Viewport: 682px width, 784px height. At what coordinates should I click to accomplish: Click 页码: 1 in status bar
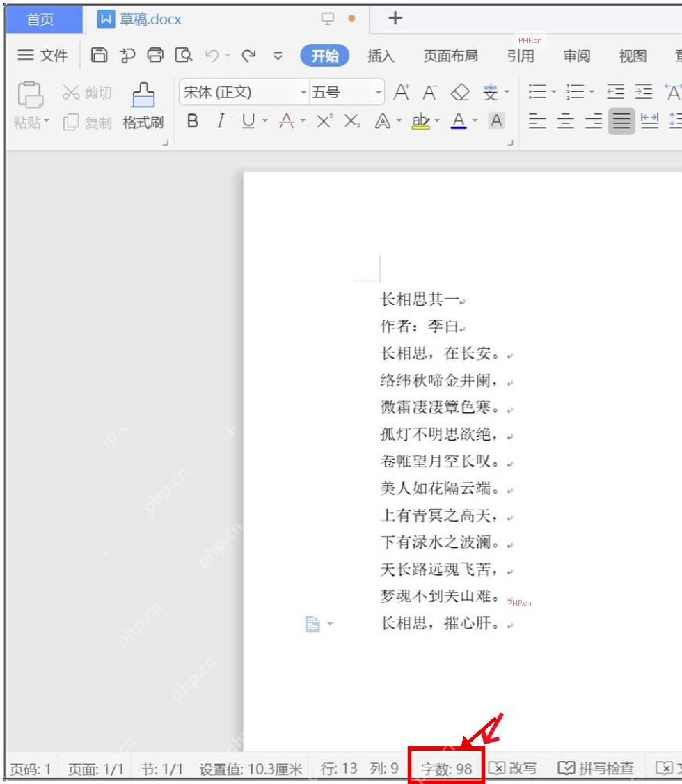31,769
